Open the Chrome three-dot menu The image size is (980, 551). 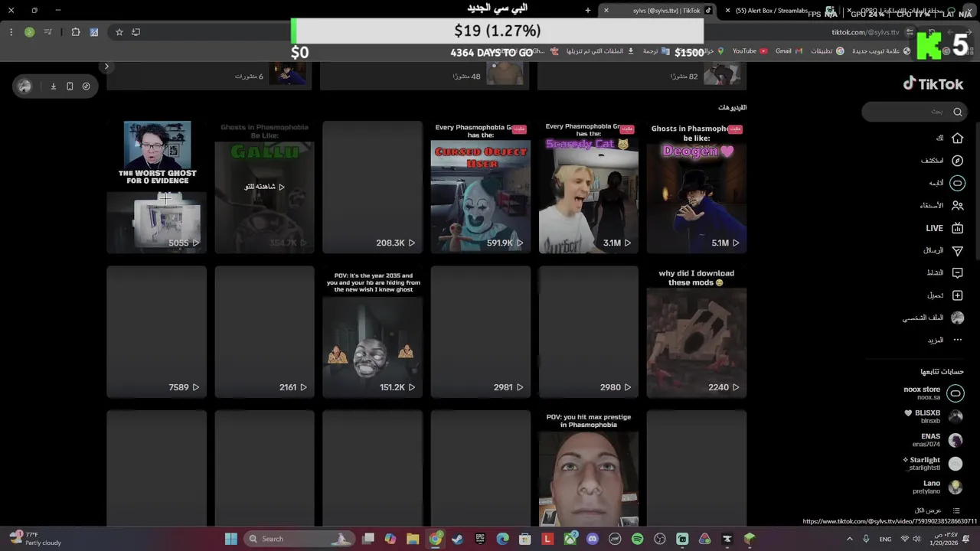[x=11, y=32]
